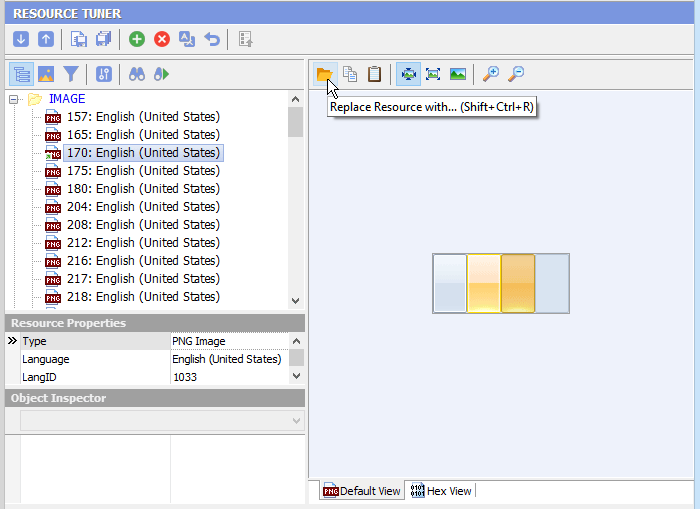The width and height of the screenshot is (700, 509).
Task: Click the Type property row
Action: [x=147, y=341]
